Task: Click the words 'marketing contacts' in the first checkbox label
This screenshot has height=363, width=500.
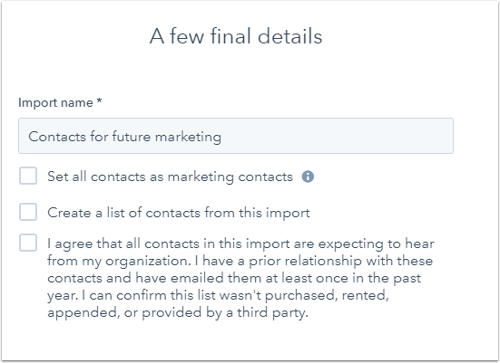Action: click(230, 177)
